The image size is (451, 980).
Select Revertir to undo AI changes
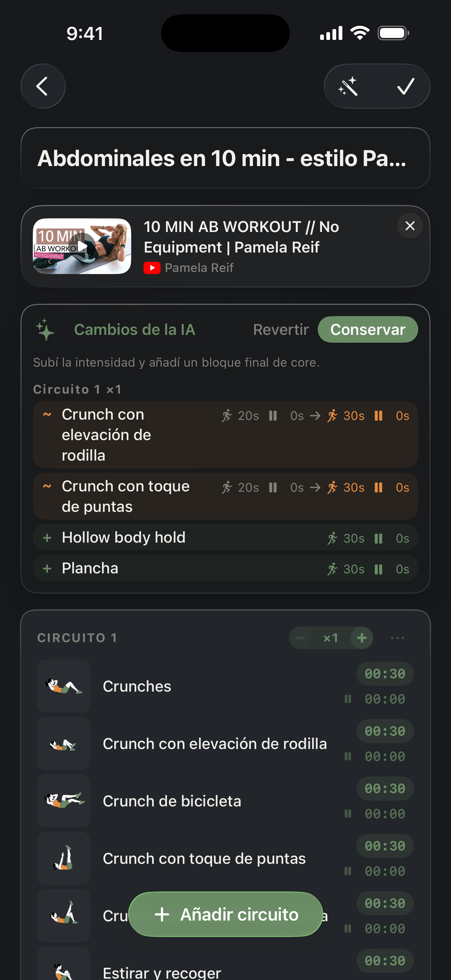tap(281, 329)
